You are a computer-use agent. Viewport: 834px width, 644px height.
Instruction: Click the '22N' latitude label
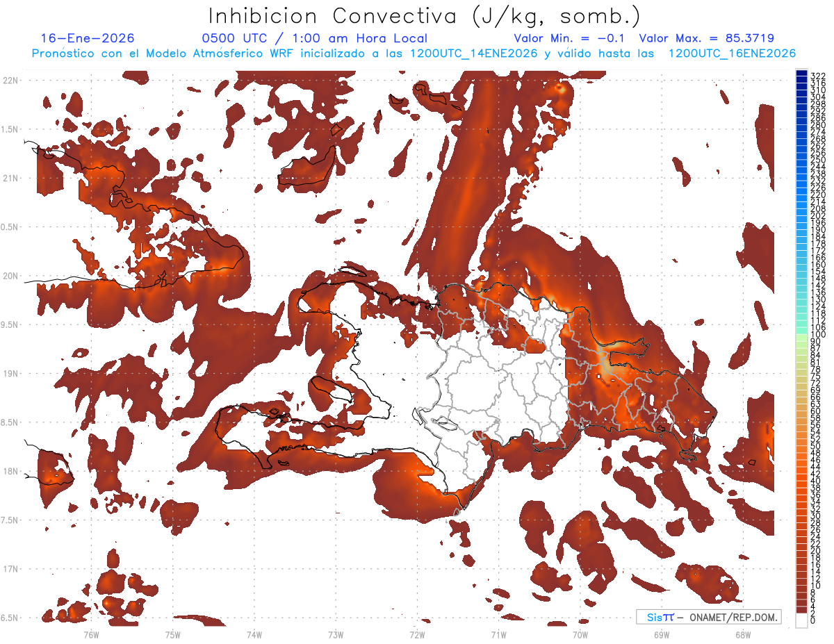[10, 80]
